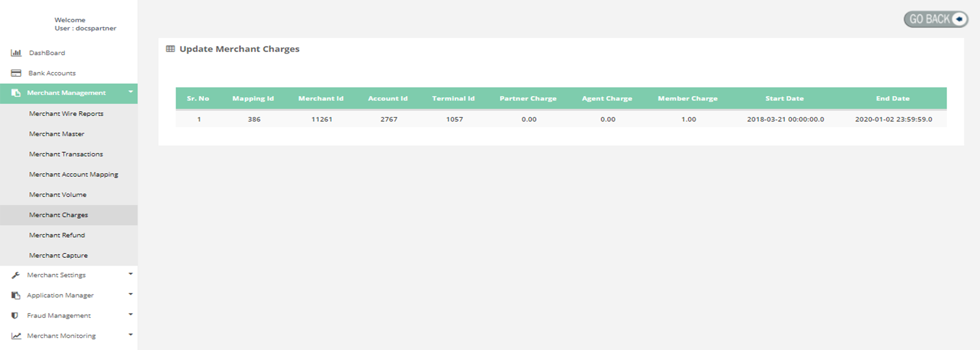Viewport: 980px width, 350px height.
Task: Expand the Merchant Settings dropdown arrow
Action: pos(131,274)
